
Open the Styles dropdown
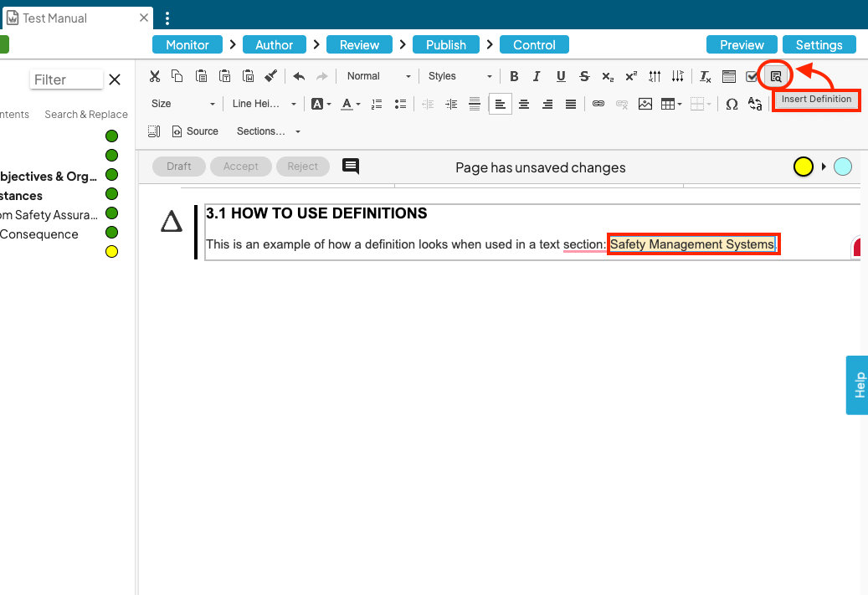(459, 76)
